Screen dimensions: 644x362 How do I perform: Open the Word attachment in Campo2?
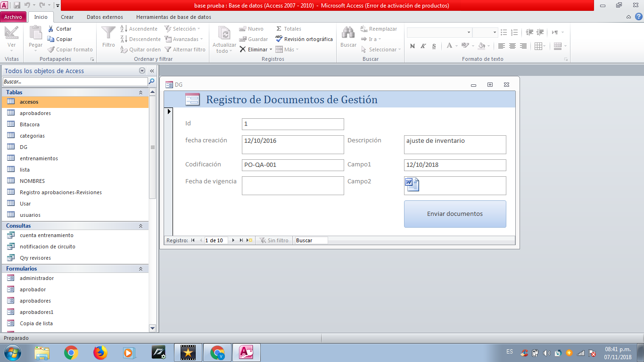[411, 184]
